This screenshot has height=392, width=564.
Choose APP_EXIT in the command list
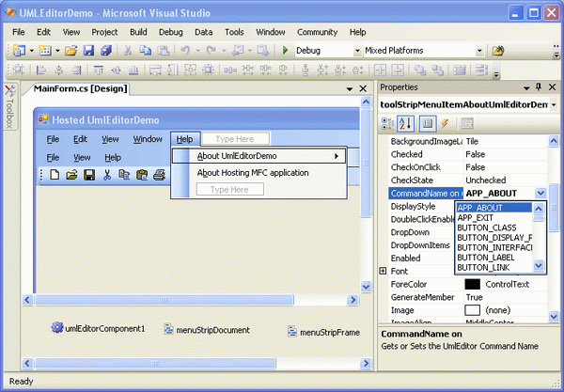point(493,218)
